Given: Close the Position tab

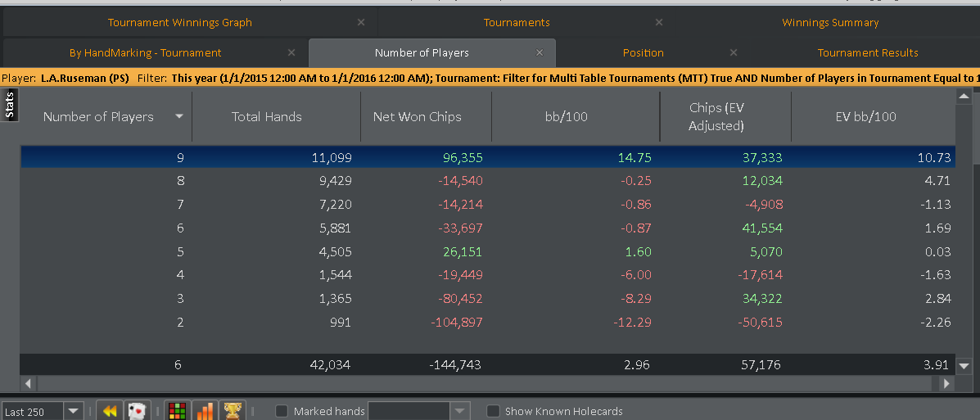Looking at the screenshot, I should click(734, 52).
